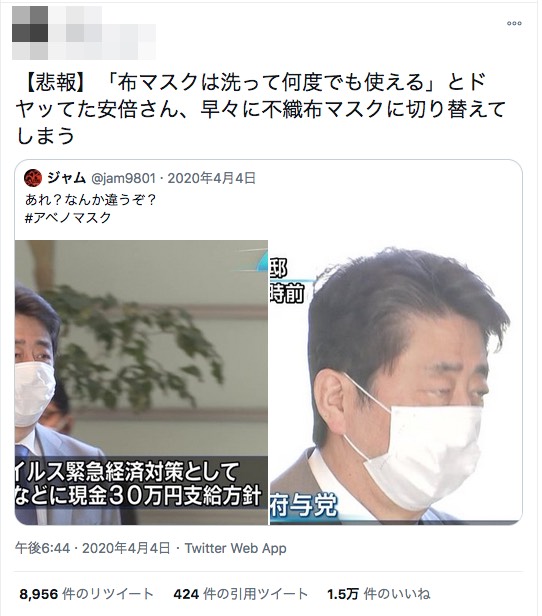This screenshot has height=616, width=542.
Task: Click the blurred author name next to avatar
Action: tap(102, 33)
